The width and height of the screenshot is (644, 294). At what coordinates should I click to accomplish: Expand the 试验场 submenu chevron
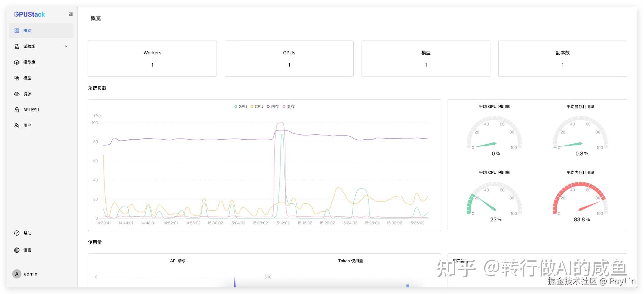pyautogui.click(x=66, y=46)
